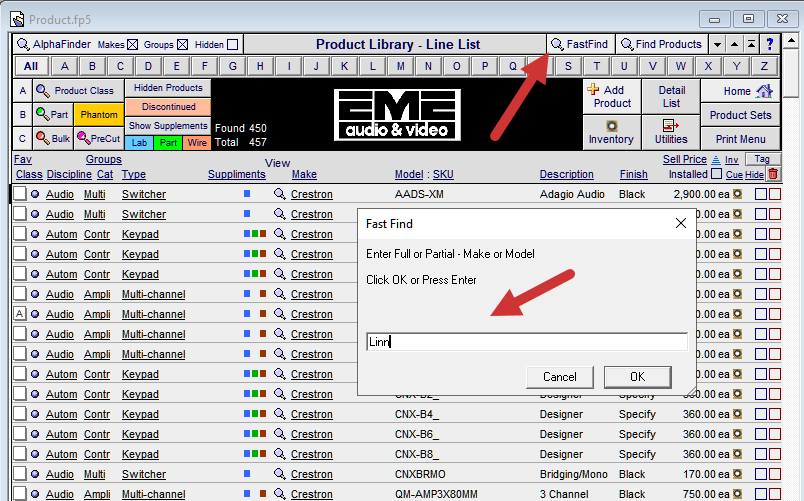This screenshot has width=804, height=501.
Task: Select letter Z in alphabet bar
Action: coord(764,66)
